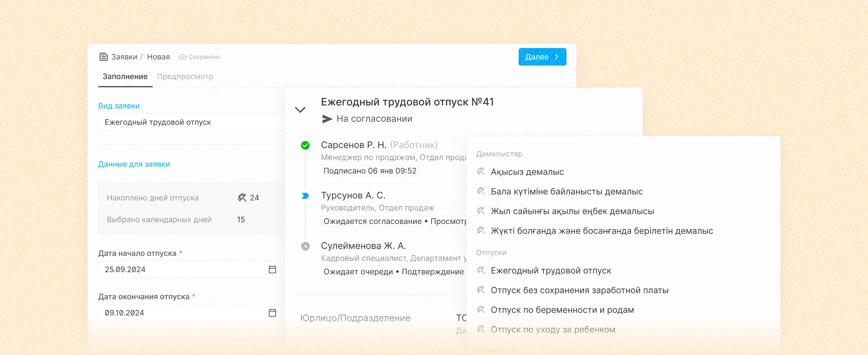Click the Отпуски group header

pos(491,253)
